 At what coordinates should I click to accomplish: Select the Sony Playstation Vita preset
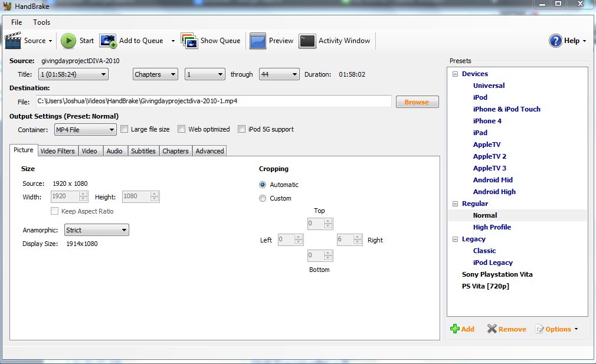tap(497, 274)
